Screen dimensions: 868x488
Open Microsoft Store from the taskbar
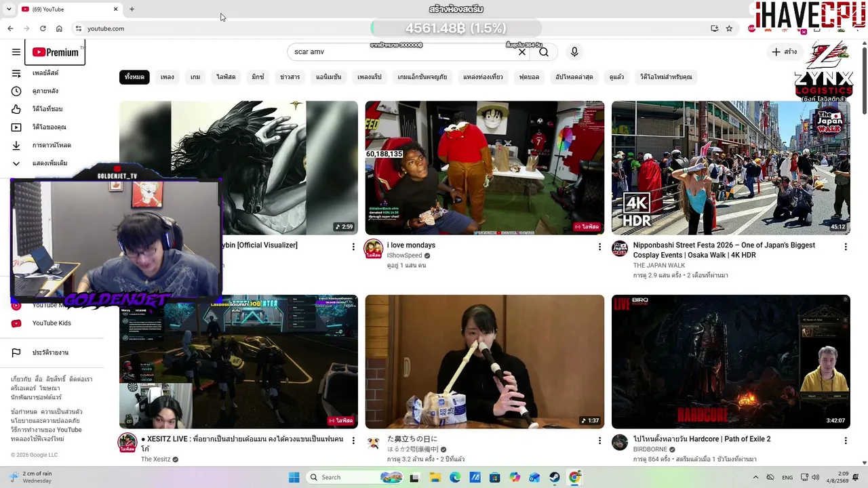point(494,477)
